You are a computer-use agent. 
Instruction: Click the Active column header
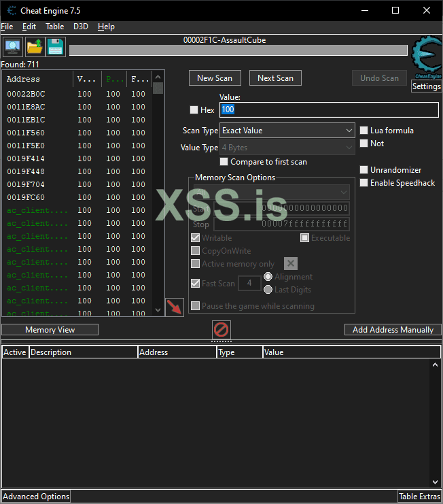[x=15, y=352]
